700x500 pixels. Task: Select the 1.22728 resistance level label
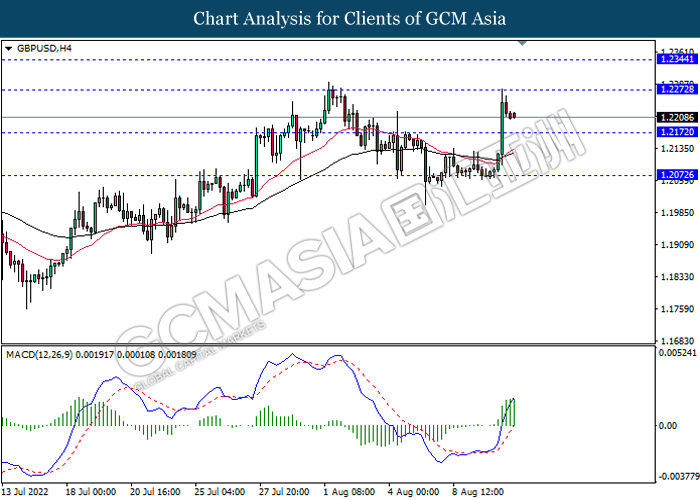[677, 89]
